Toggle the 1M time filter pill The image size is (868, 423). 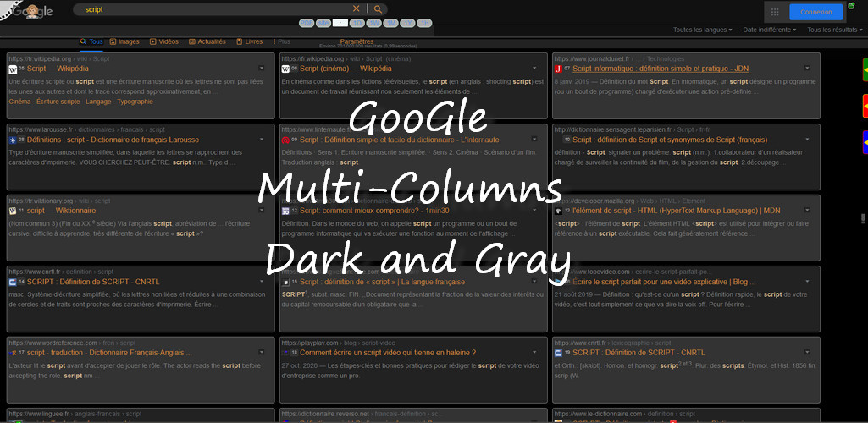point(391,23)
